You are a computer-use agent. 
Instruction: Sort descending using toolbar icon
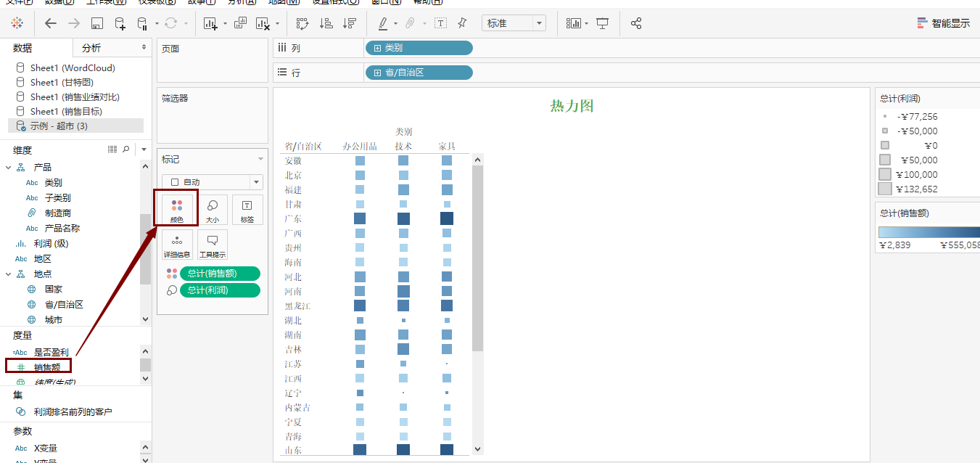coord(350,23)
